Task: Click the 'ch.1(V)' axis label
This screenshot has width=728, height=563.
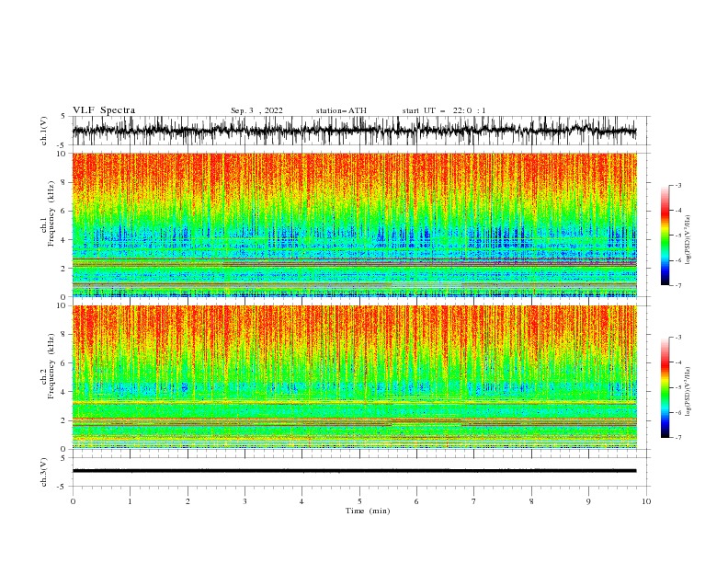Action: (x=44, y=131)
